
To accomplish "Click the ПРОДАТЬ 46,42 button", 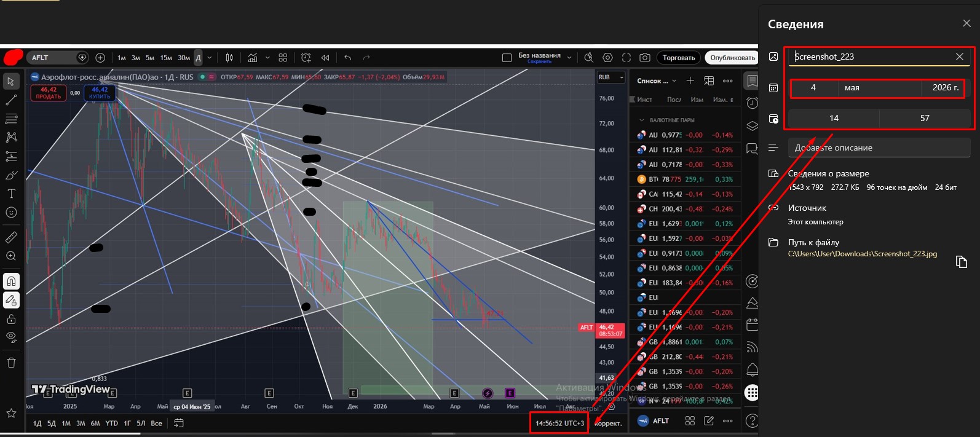I will [x=49, y=93].
